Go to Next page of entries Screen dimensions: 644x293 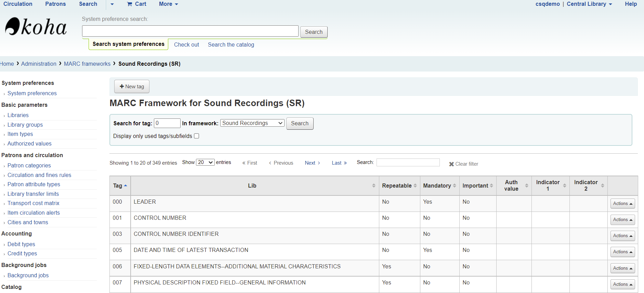[312, 163]
